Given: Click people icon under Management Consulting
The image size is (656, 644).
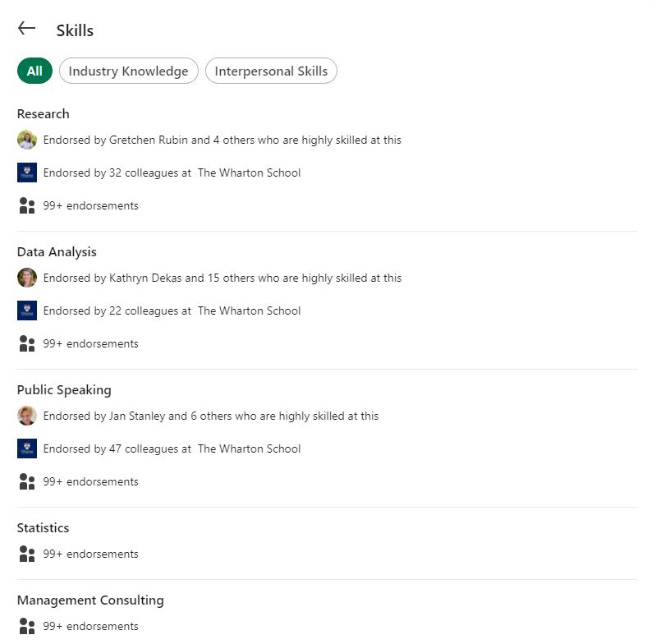Looking at the screenshot, I should tap(27, 626).
